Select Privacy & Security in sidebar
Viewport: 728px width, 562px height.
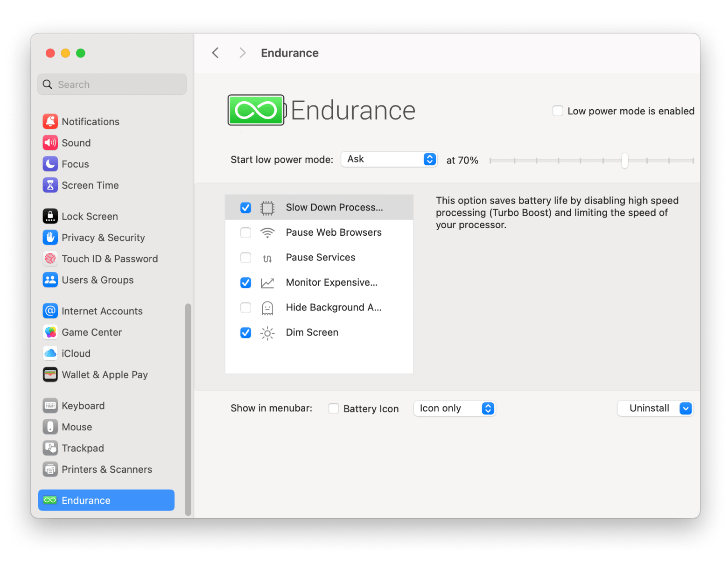(103, 238)
